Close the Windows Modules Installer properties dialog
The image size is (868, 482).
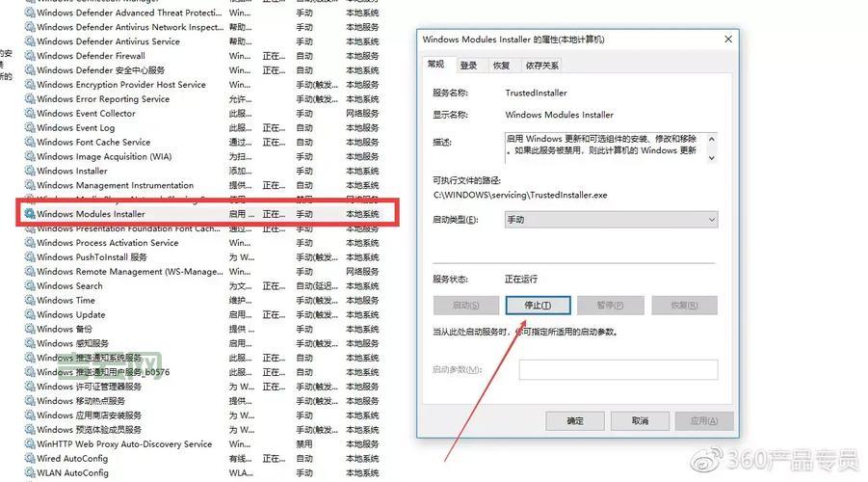point(728,40)
